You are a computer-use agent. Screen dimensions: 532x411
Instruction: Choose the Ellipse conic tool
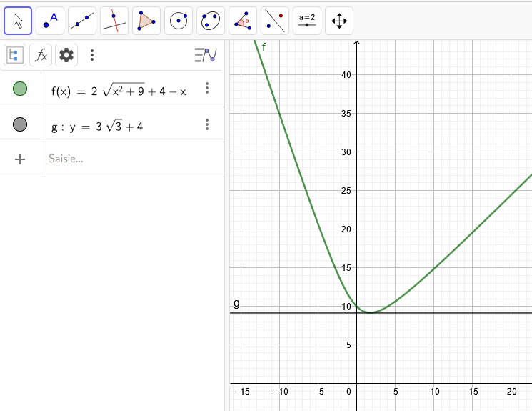[x=211, y=21]
